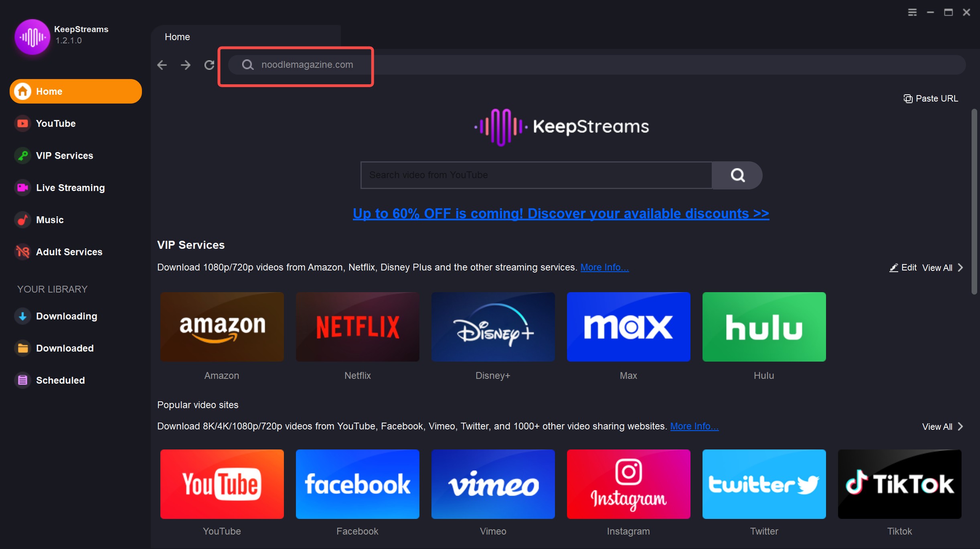Click the blue Downloading arrow icon
The image size is (980, 549).
pyautogui.click(x=23, y=316)
